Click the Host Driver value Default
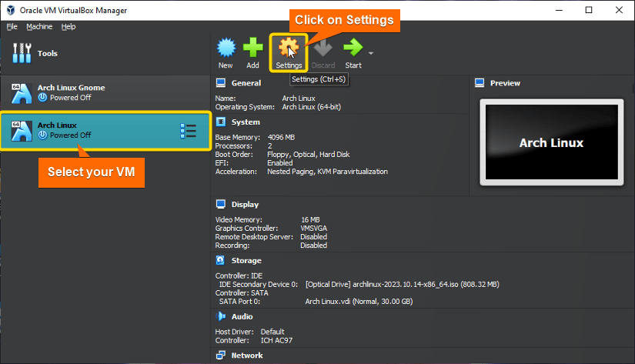Screen dimensions: 635x364 click(x=272, y=332)
